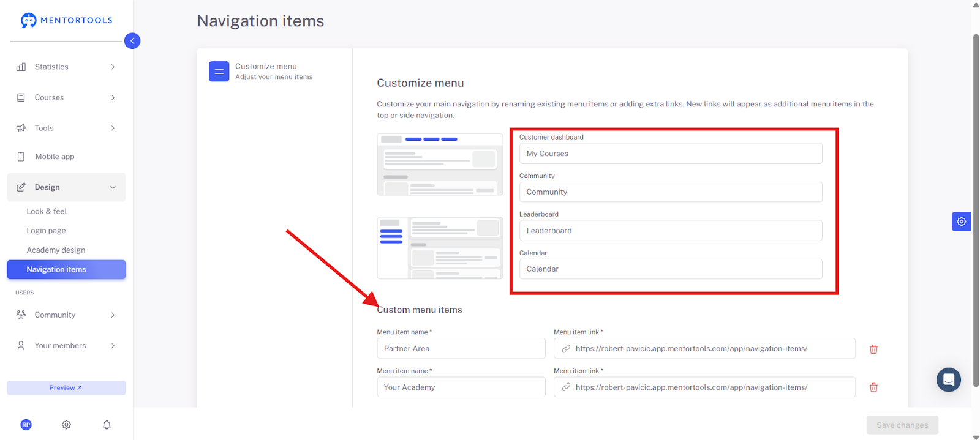Expand the Tools chevron
The image size is (980, 440).
pos(113,128)
